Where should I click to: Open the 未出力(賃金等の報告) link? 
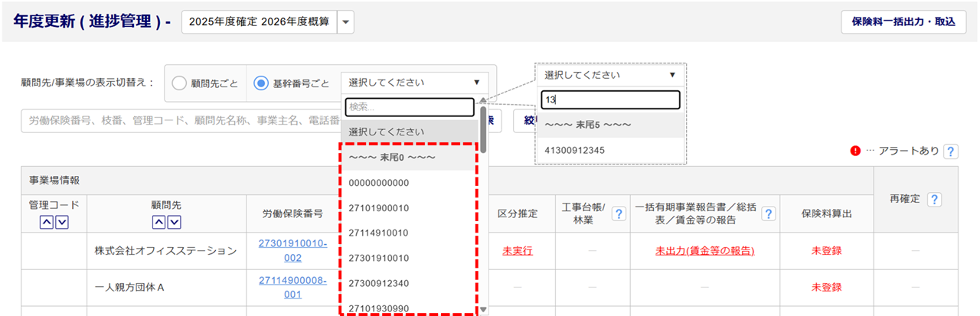[x=704, y=250]
